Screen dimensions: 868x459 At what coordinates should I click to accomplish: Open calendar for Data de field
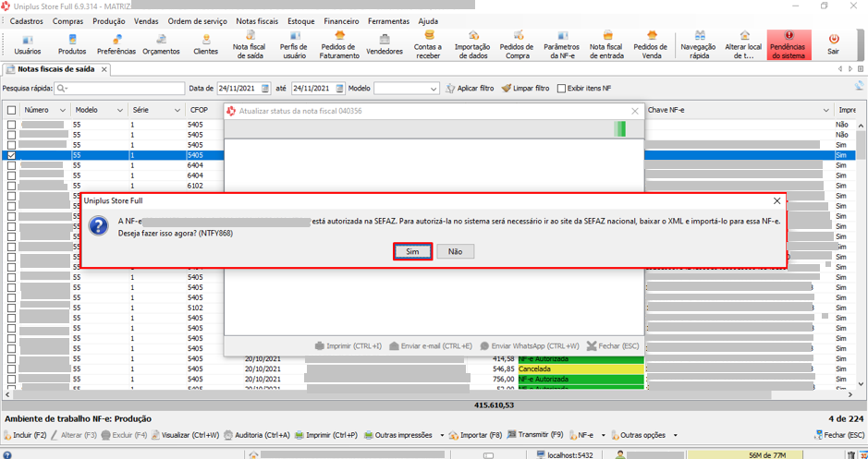click(265, 89)
